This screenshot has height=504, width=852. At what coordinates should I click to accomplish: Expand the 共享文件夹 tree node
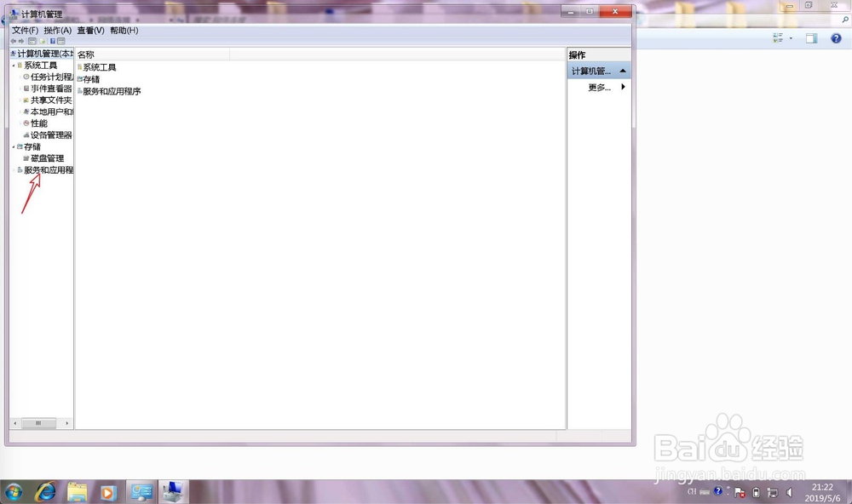(20, 100)
